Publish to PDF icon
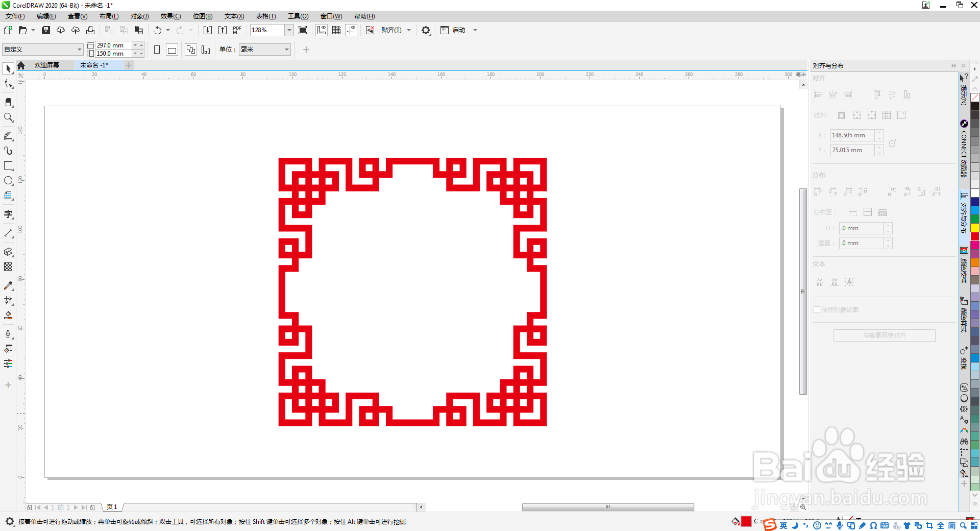Screen dimensions: 980x531 237,30
